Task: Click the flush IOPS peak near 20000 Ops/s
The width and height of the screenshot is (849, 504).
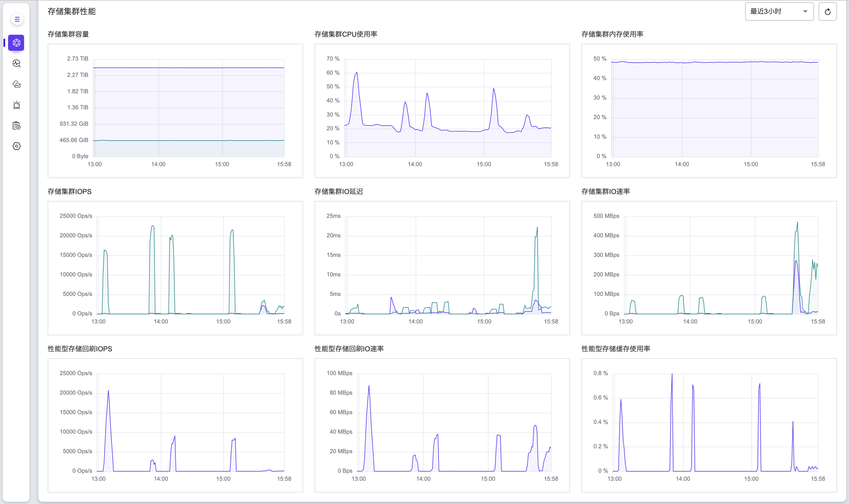Action: (x=108, y=391)
